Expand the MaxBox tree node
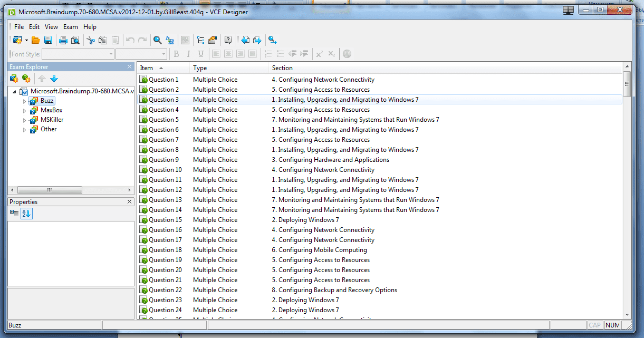 [24, 111]
